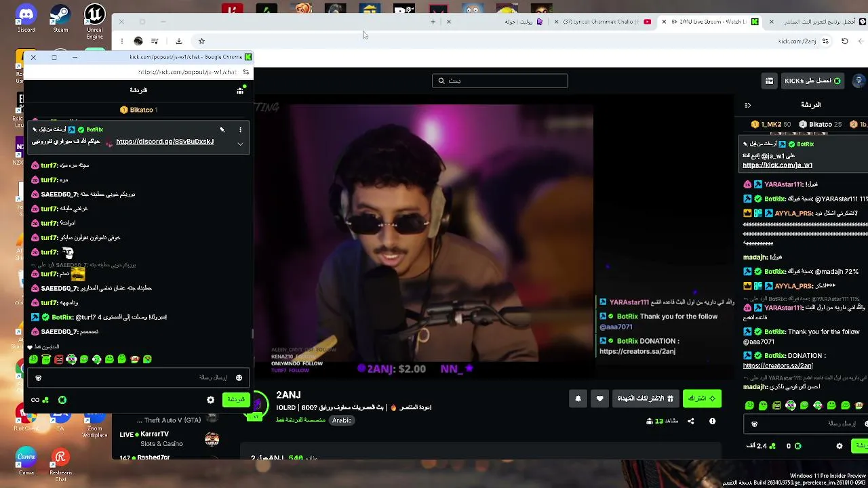Collapse the main chat panel
Screen dimensions: 868x488
pyautogui.click(x=747, y=105)
